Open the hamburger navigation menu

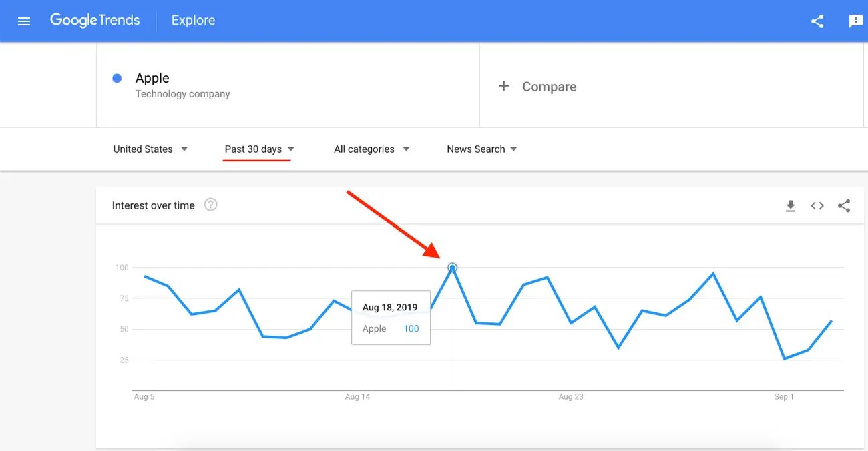(24, 21)
